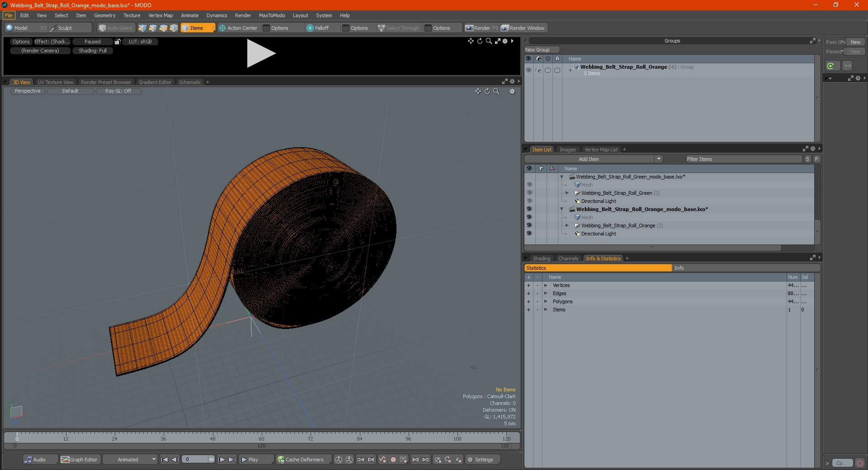Activate Items selection mode
Viewport: 868px width, 470px height.
pos(198,28)
